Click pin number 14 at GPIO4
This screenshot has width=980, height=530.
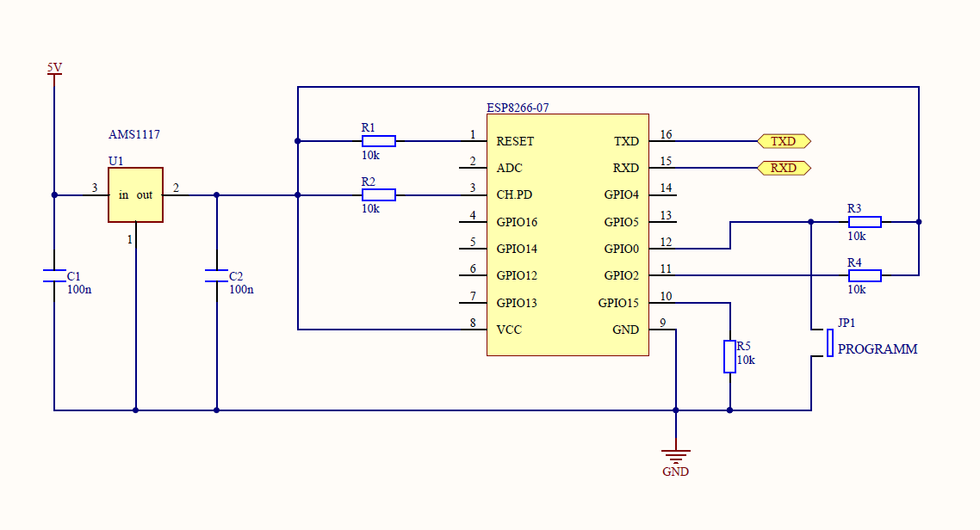667,188
